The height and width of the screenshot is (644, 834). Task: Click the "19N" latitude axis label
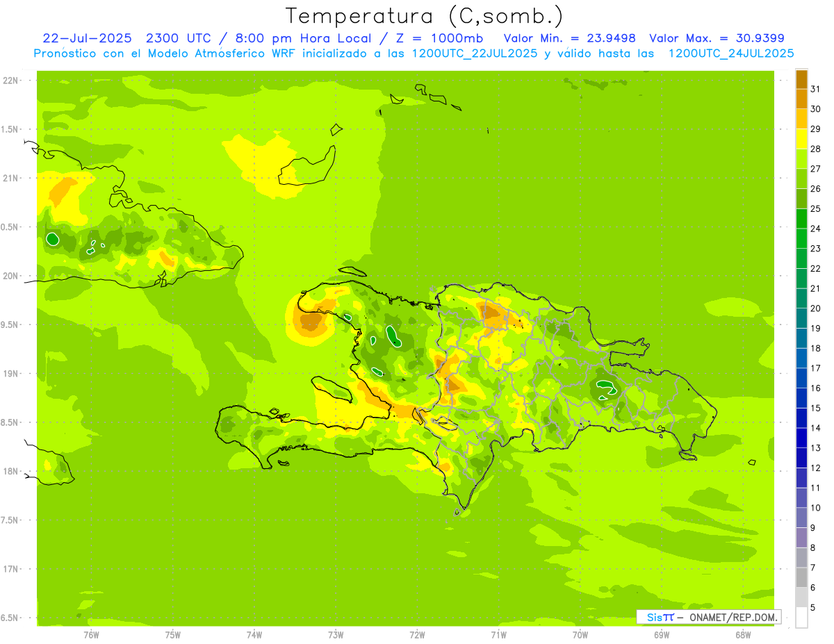[11, 374]
